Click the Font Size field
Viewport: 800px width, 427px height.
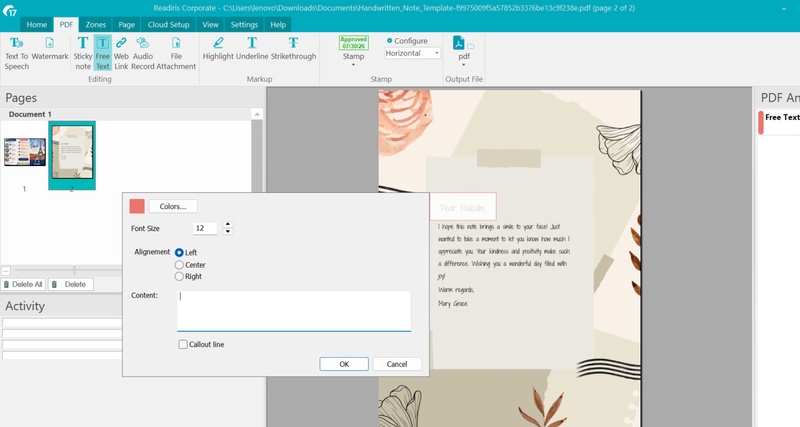(x=205, y=229)
